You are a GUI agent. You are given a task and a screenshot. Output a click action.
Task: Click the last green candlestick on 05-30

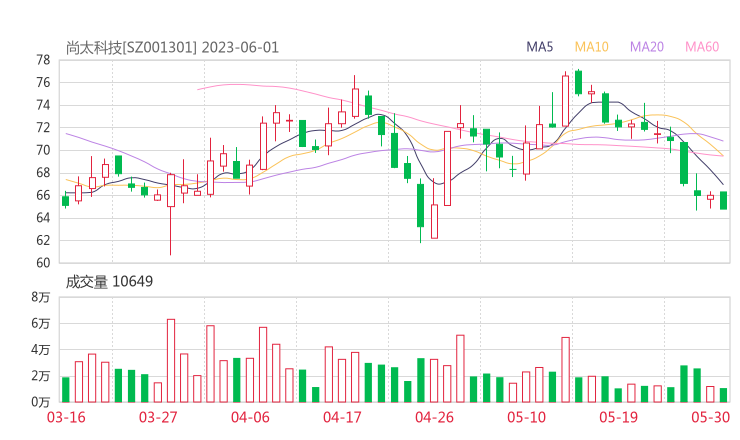pos(723,200)
